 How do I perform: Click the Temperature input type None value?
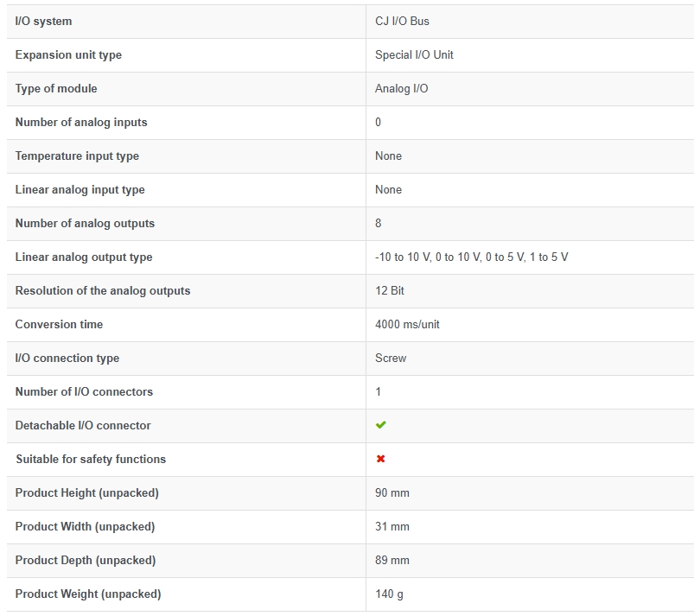(388, 156)
